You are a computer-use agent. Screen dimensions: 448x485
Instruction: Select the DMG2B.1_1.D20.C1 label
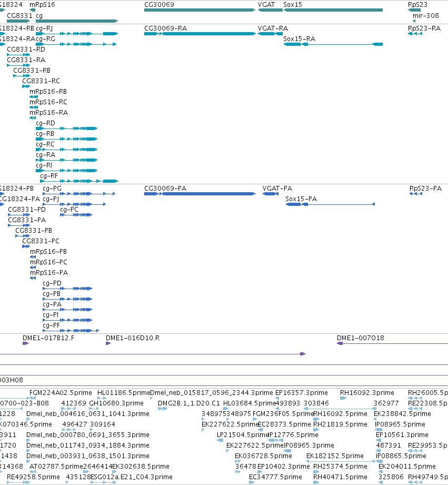pos(188,403)
